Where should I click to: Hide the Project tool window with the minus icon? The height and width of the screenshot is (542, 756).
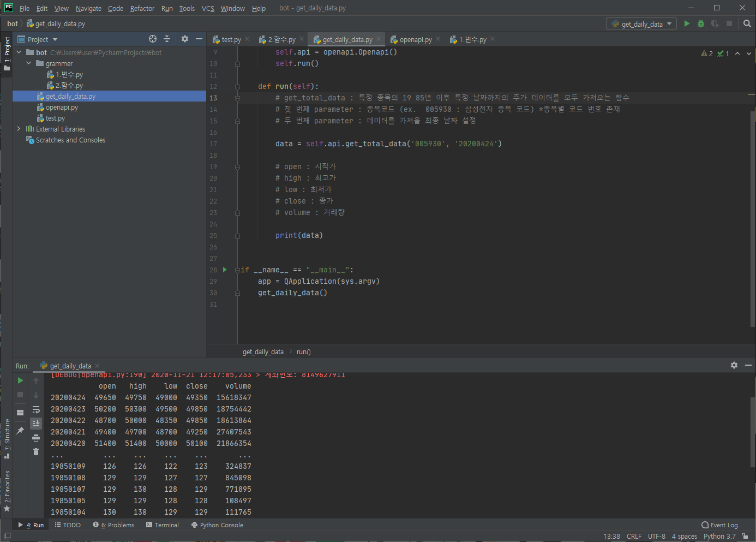[199, 39]
